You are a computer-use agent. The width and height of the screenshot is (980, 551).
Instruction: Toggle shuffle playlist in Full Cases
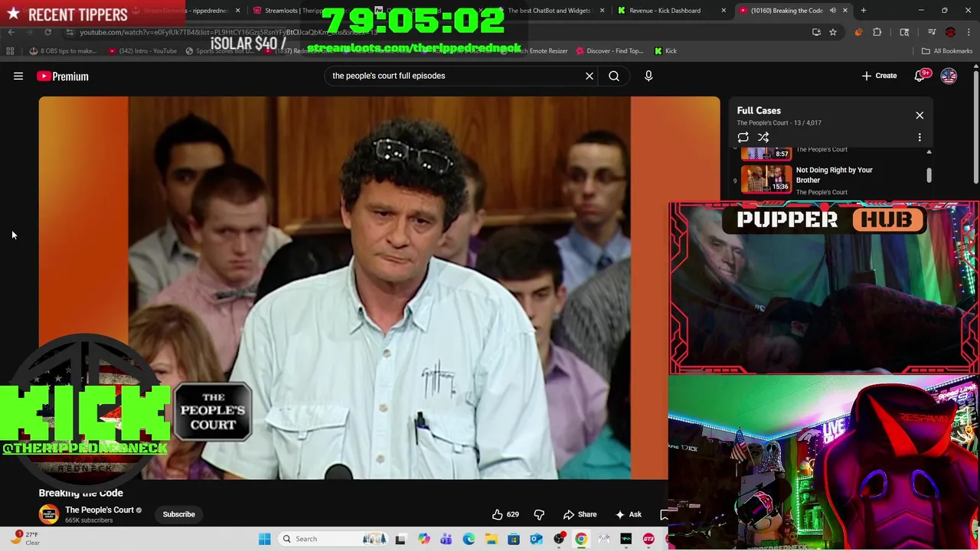tap(763, 137)
